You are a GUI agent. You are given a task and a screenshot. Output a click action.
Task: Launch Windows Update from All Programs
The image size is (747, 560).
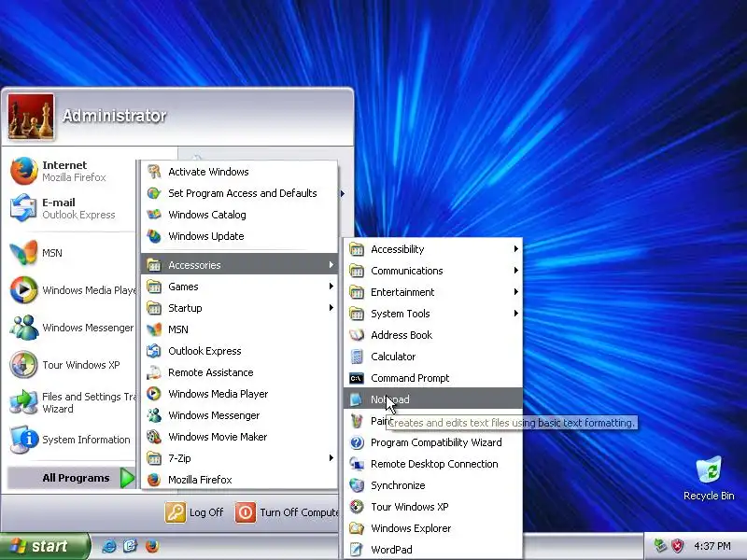pyautogui.click(x=239, y=236)
